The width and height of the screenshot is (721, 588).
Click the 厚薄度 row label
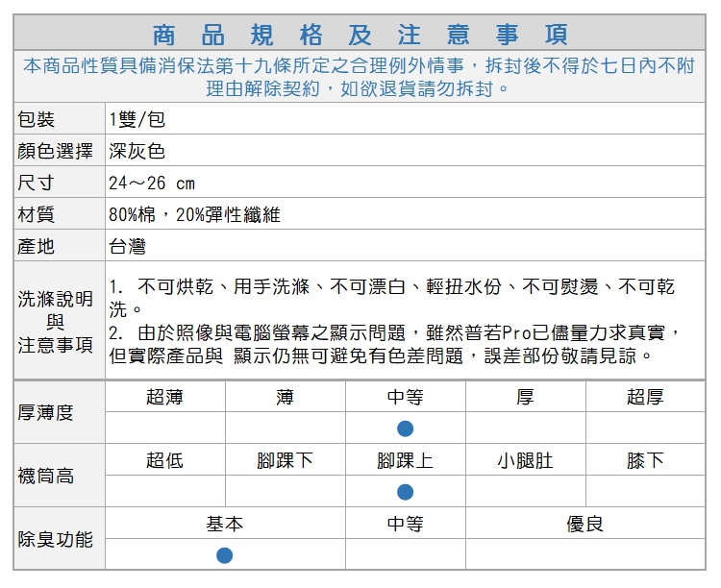coord(46,412)
